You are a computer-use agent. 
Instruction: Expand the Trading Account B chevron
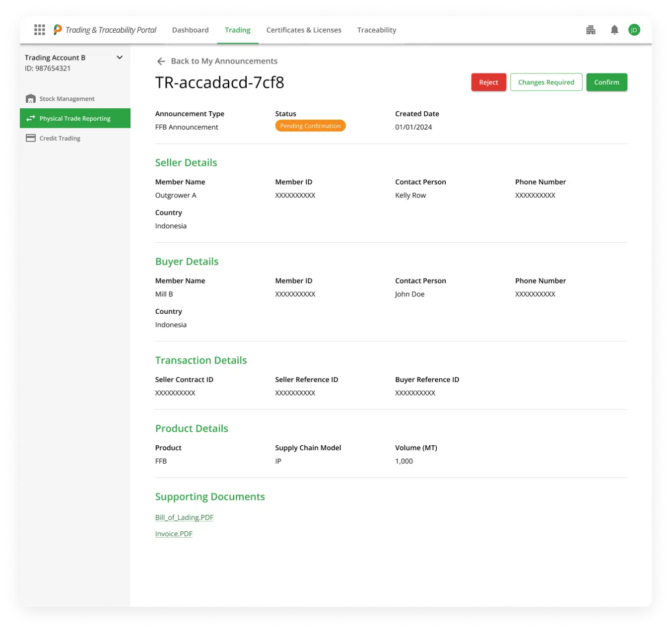(120, 58)
